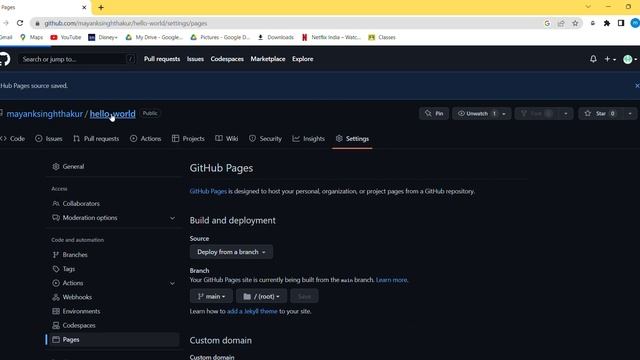Focus the Search or jump to field
640x360 pixels.
pos(77,59)
